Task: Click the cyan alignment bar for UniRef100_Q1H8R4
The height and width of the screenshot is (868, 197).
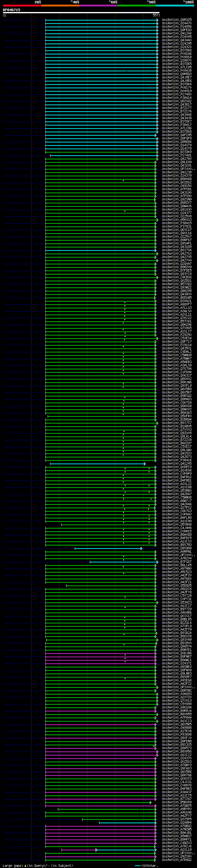Action: (x=128, y=823)
